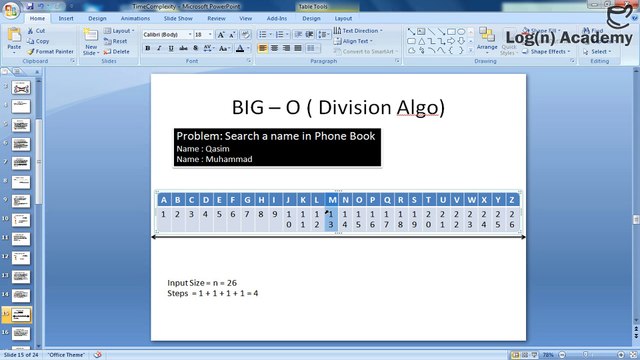The height and width of the screenshot is (360, 640).
Task: Click table header cell Q
Action: pos(387,200)
